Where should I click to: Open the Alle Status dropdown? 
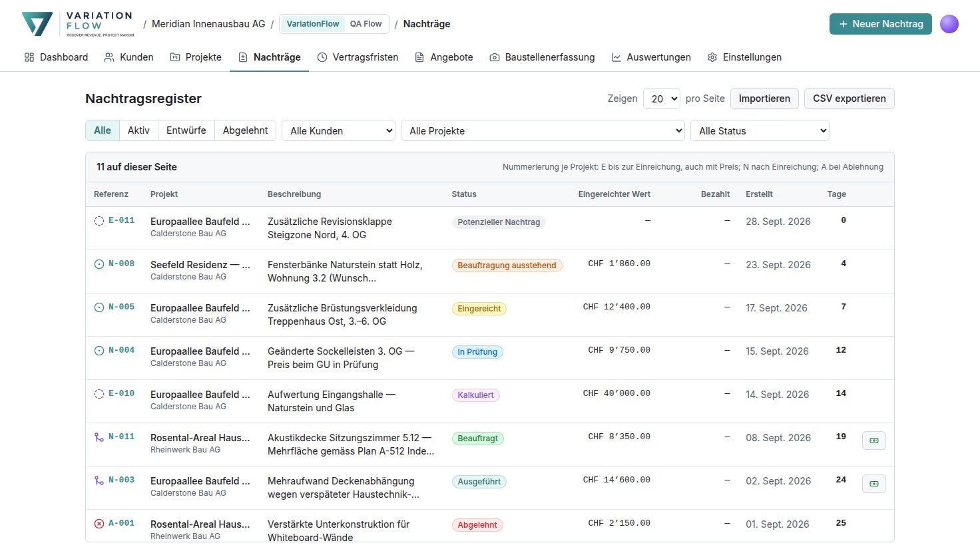point(760,130)
